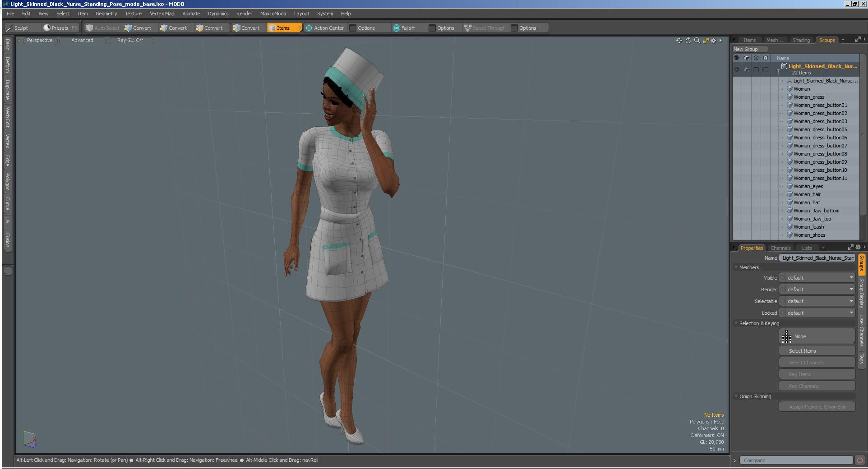Open the Render dropdown
This screenshot has width=868, height=469.
pyautogui.click(x=821, y=290)
